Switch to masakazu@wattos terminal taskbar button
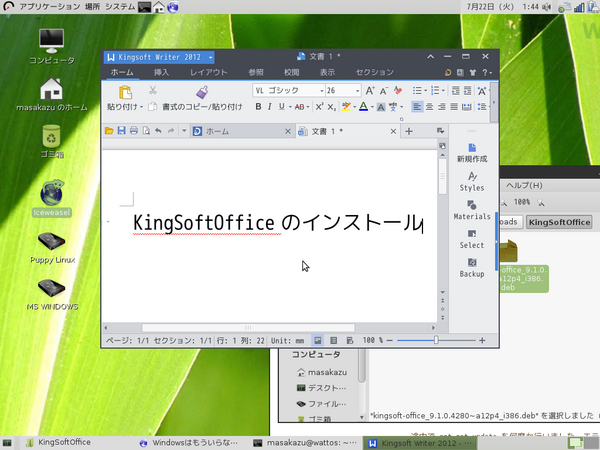 coord(305,443)
